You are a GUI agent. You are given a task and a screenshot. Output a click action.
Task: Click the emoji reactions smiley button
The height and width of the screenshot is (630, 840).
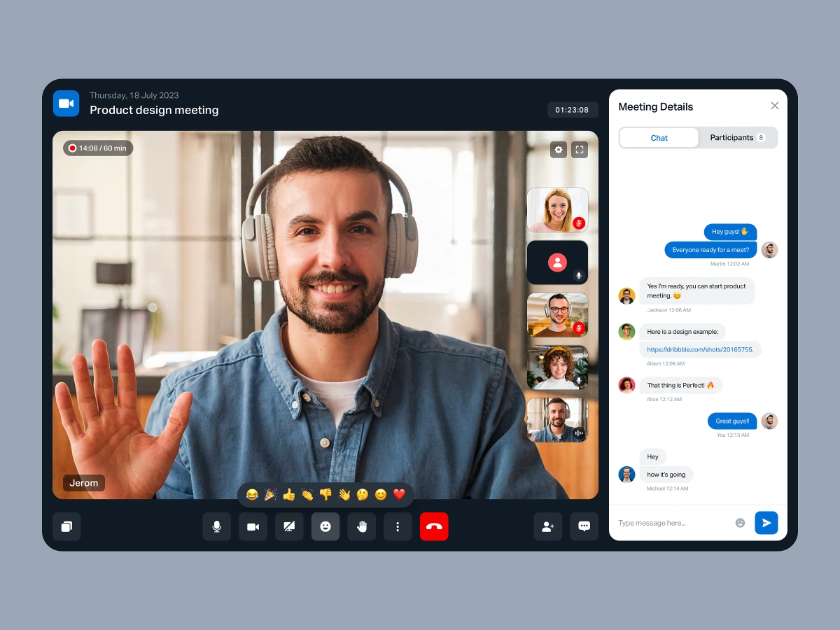coord(325,526)
